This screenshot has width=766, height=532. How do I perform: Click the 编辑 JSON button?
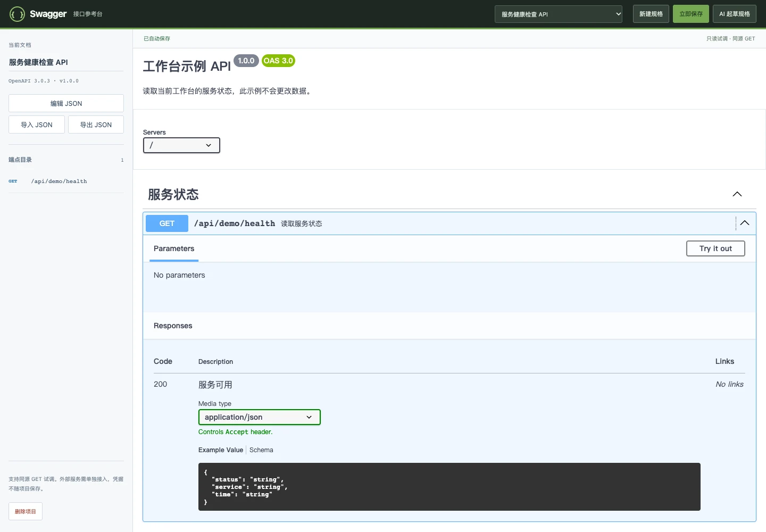pos(66,103)
